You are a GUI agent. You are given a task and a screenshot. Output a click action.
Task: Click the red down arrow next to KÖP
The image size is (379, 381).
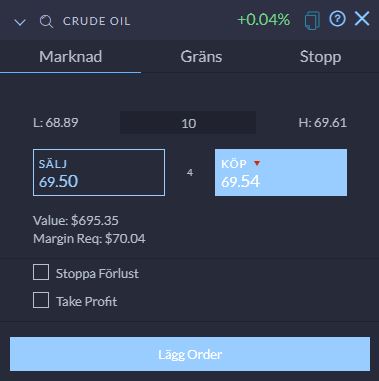tap(257, 164)
